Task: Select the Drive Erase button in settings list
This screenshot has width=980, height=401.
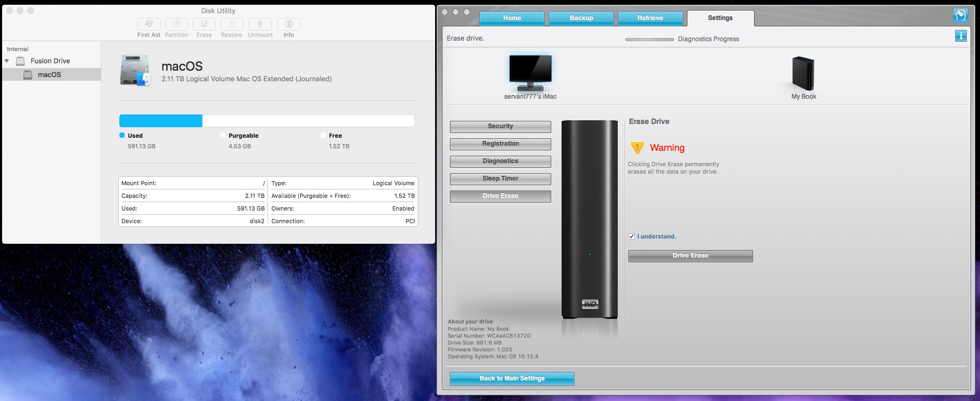Action: (x=501, y=196)
